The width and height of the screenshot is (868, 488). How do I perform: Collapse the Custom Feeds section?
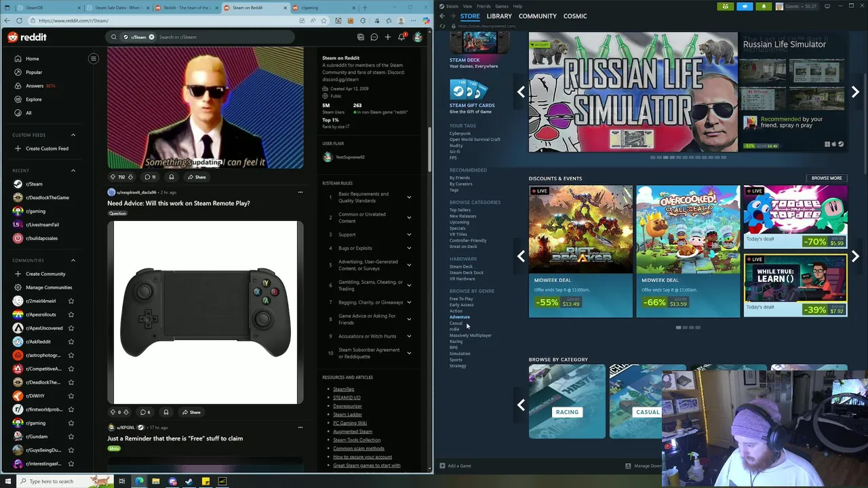(73, 135)
